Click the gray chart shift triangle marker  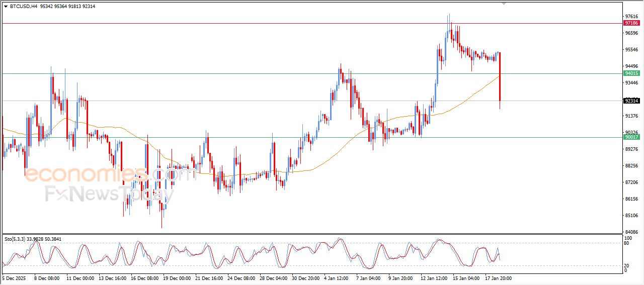coord(504,4)
